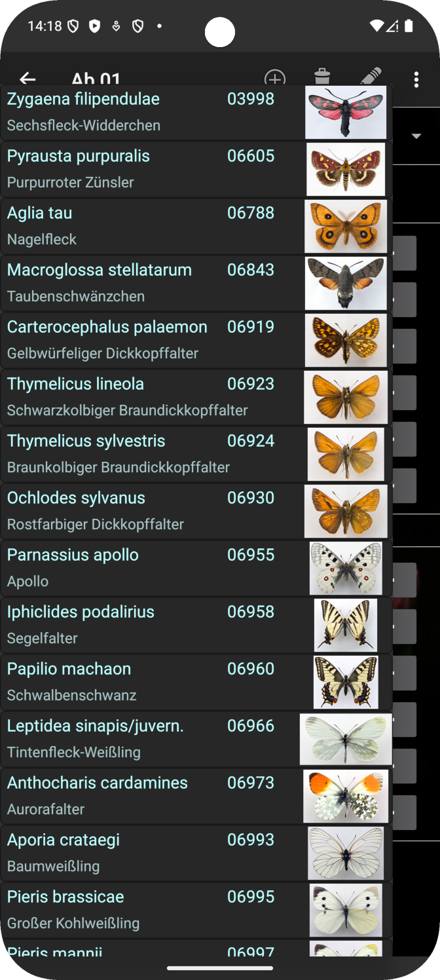The height and width of the screenshot is (980, 440).
Task: Choose Leptidea sinapis/juvern. entry
Action: pos(196,739)
